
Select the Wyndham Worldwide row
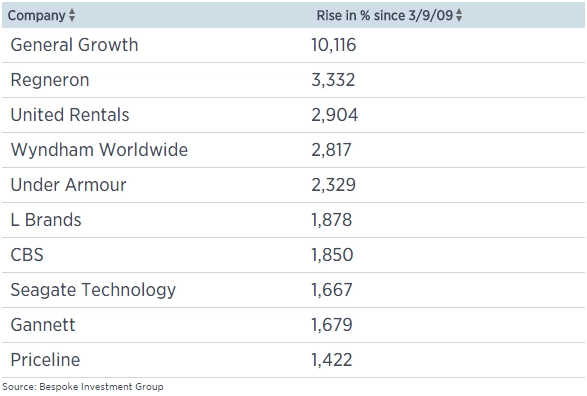[294, 150]
